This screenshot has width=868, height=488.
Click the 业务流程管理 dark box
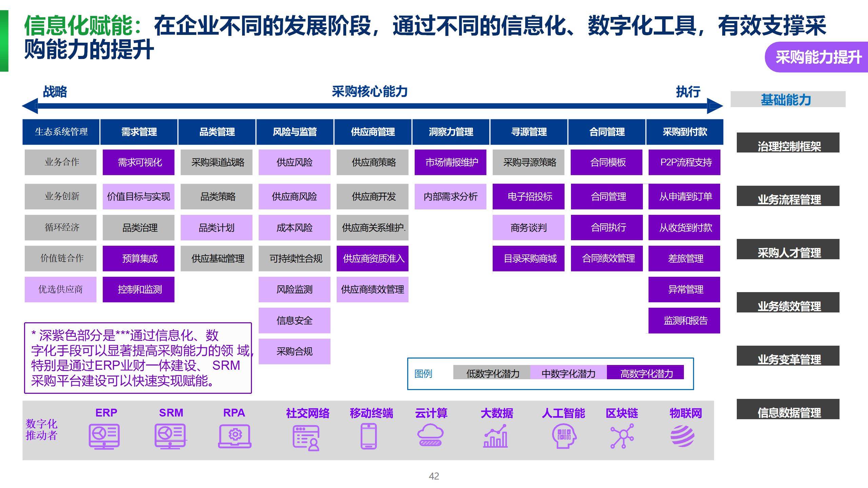coord(788,196)
